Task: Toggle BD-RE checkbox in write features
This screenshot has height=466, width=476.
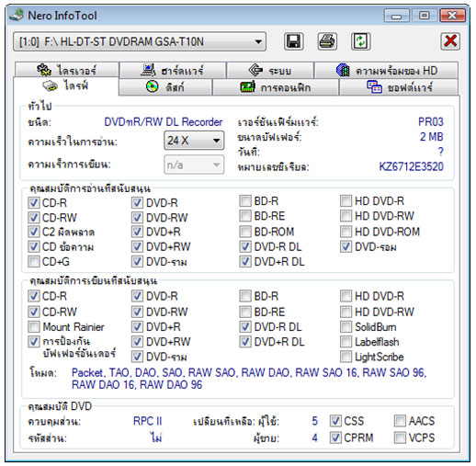Action: point(245,312)
